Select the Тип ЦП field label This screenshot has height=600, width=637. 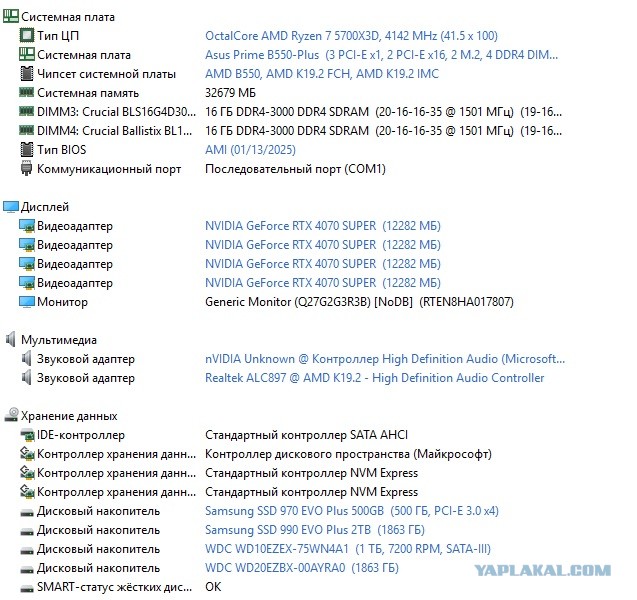(x=58, y=36)
